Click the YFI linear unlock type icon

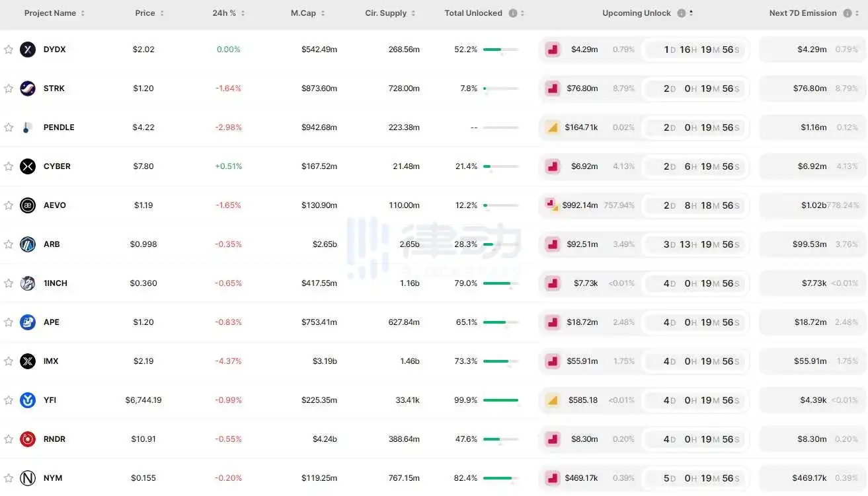tap(553, 400)
